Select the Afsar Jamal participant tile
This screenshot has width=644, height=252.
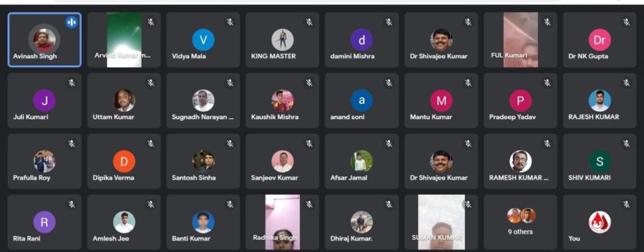[x=362, y=162]
